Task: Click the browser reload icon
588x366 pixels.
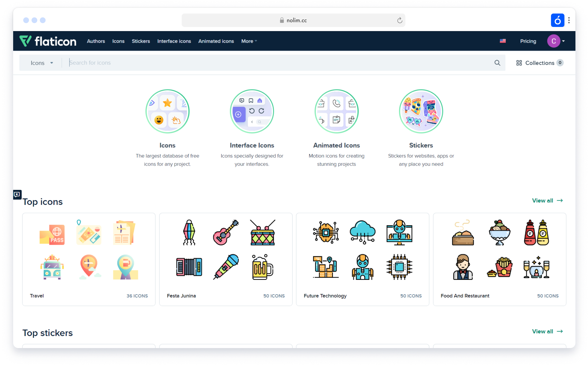Action: pos(400,20)
